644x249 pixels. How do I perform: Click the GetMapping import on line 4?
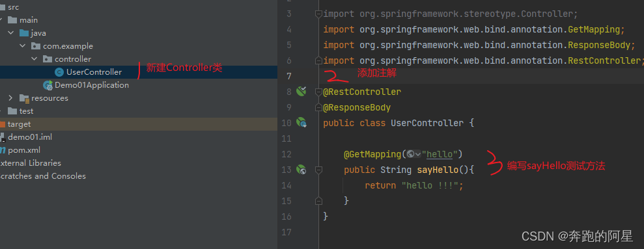[594, 29]
